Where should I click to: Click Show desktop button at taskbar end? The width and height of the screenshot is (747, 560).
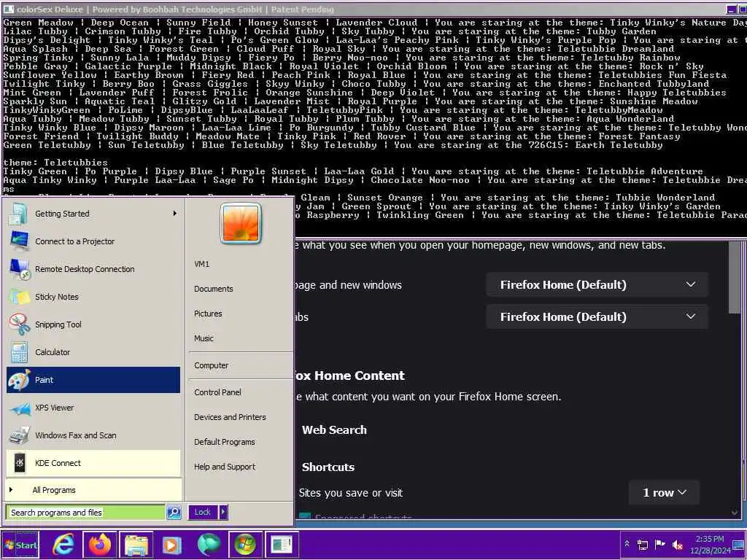click(x=740, y=545)
